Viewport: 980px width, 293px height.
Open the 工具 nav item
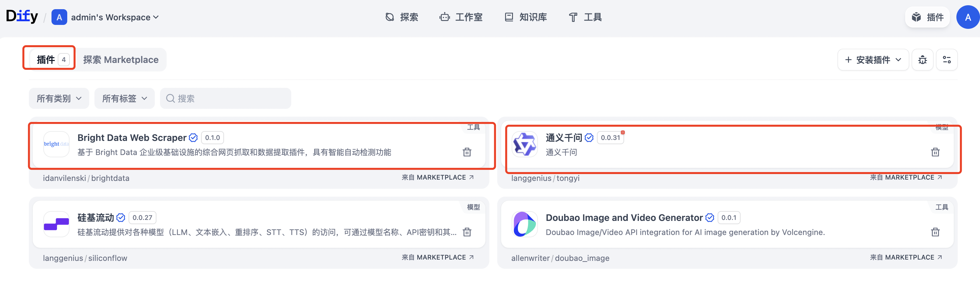(x=585, y=17)
